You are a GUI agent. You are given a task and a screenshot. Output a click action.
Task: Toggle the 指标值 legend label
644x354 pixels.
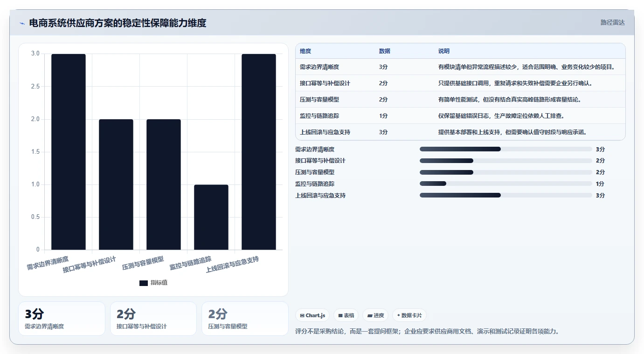tap(159, 283)
